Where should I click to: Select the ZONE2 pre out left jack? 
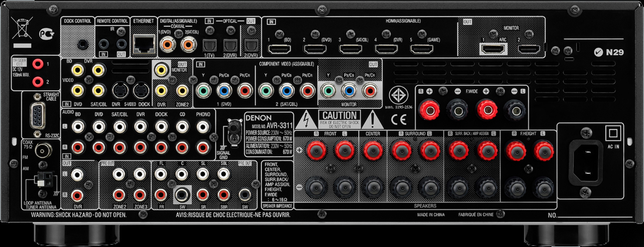click(x=119, y=174)
